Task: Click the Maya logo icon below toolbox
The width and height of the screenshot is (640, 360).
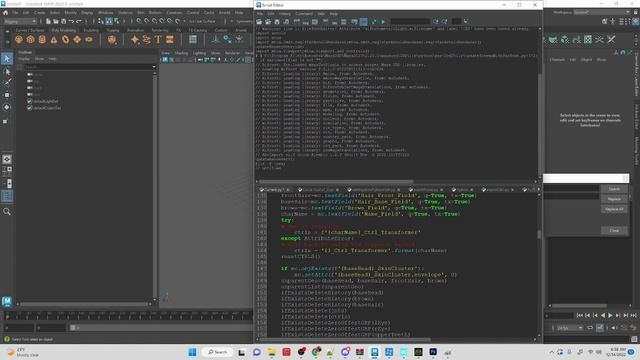Action: click(x=7, y=301)
